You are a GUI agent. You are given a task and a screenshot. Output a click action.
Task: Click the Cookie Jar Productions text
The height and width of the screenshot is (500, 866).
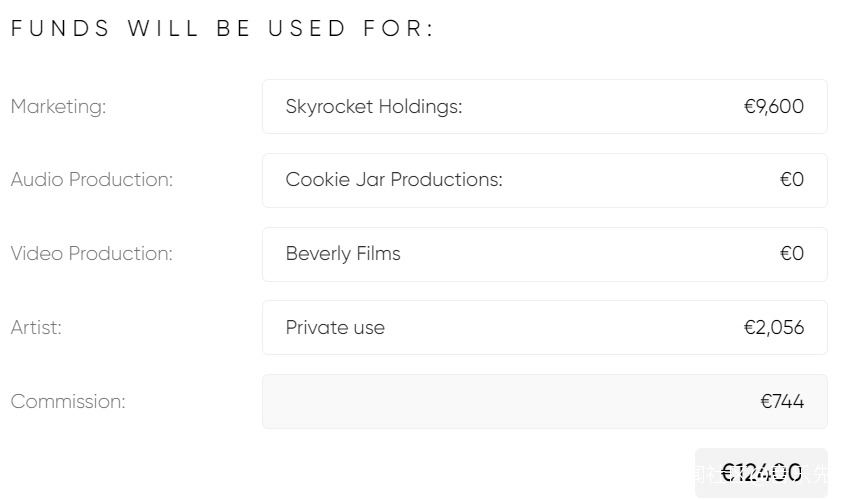coord(394,181)
